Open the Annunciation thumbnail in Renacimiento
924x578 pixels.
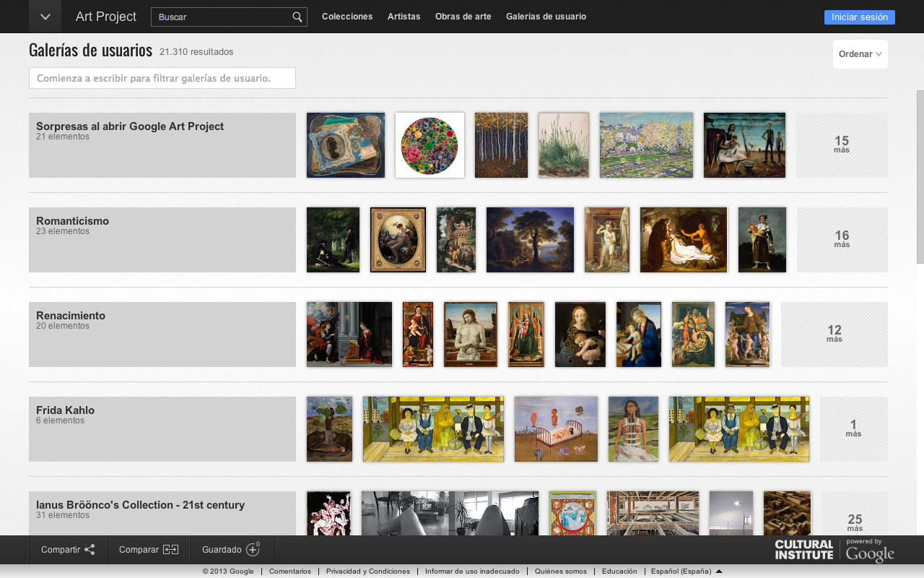point(349,335)
